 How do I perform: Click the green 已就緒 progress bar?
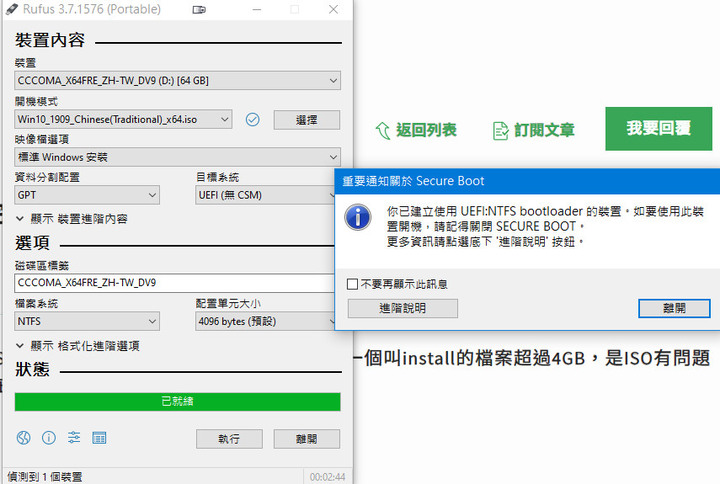click(177, 402)
